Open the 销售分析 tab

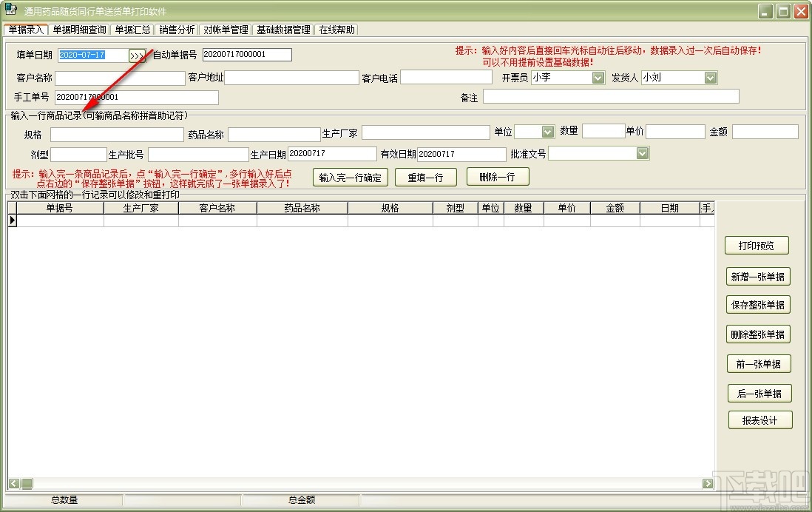tap(177, 30)
